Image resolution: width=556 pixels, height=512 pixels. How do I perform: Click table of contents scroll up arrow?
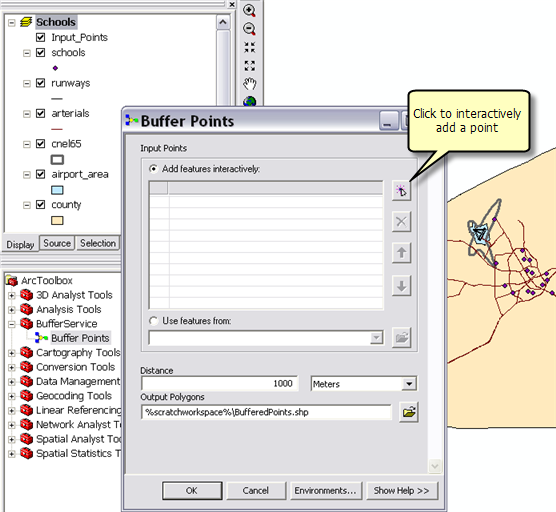223,22
